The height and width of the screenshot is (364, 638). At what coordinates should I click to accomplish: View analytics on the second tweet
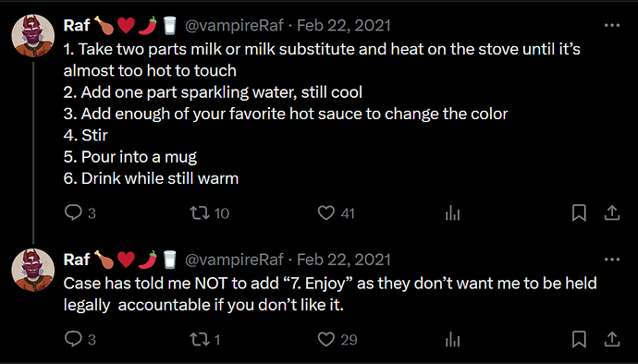pyautogui.click(x=452, y=339)
